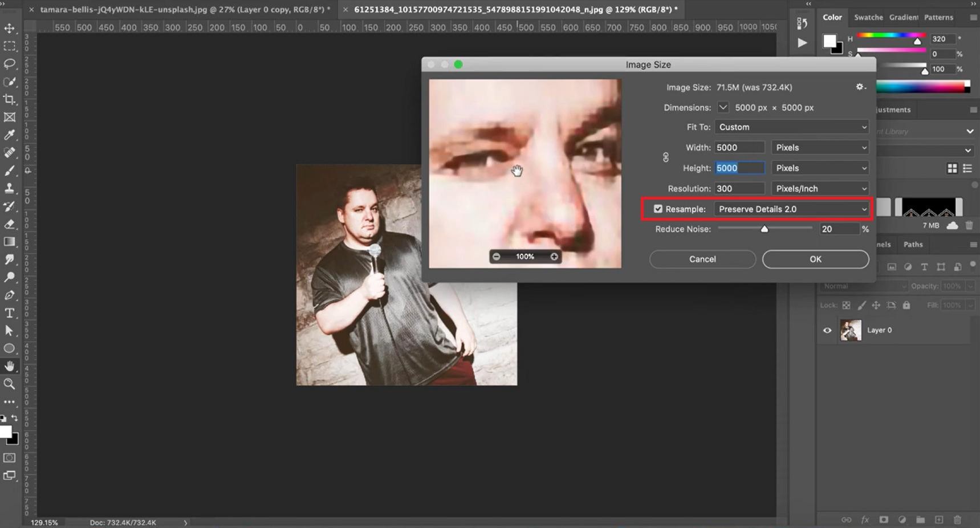Select the Smudge tool
980x528 pixels.
[x=10, y=259]
